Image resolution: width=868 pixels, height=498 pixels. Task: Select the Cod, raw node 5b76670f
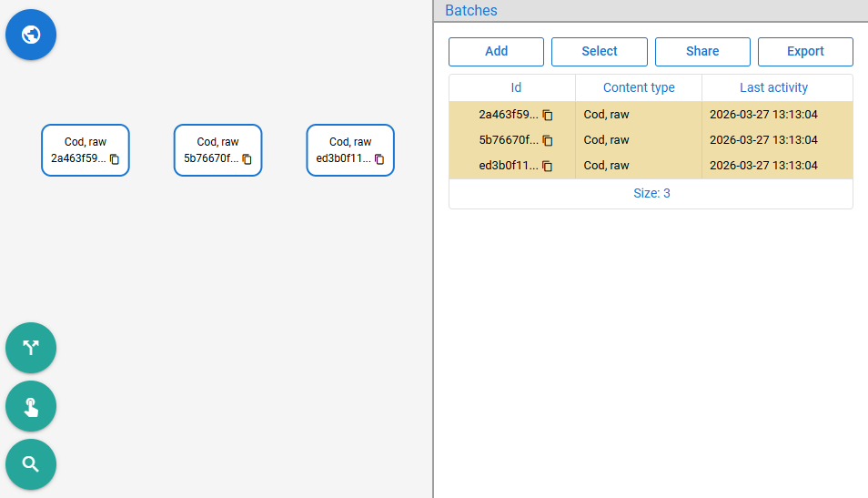coord(218,150)
